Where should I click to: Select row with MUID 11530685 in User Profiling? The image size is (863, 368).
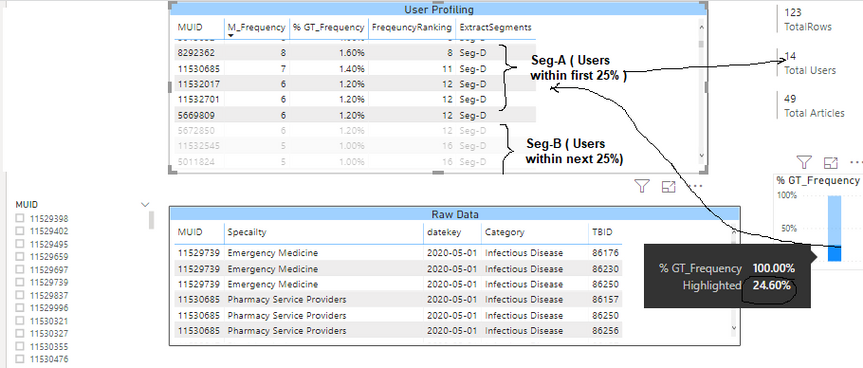click(356, 69)
